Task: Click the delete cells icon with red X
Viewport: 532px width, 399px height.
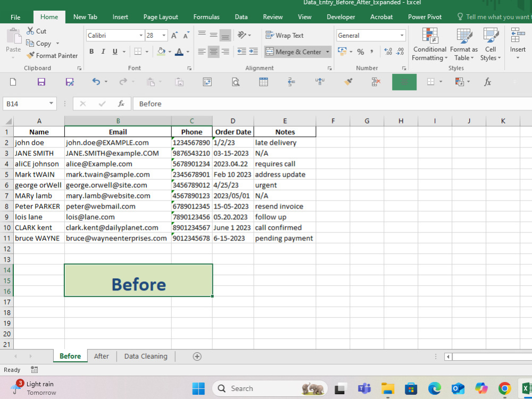Action: (x=376, y=82)
